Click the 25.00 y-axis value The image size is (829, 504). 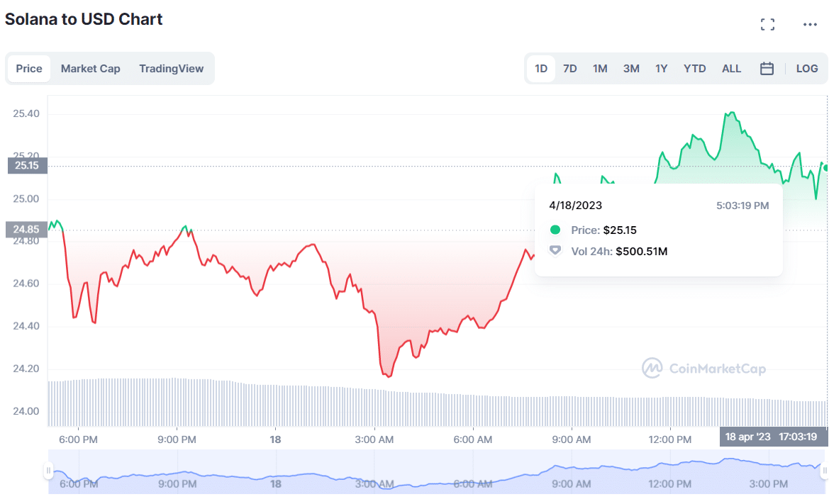[26, 198]
